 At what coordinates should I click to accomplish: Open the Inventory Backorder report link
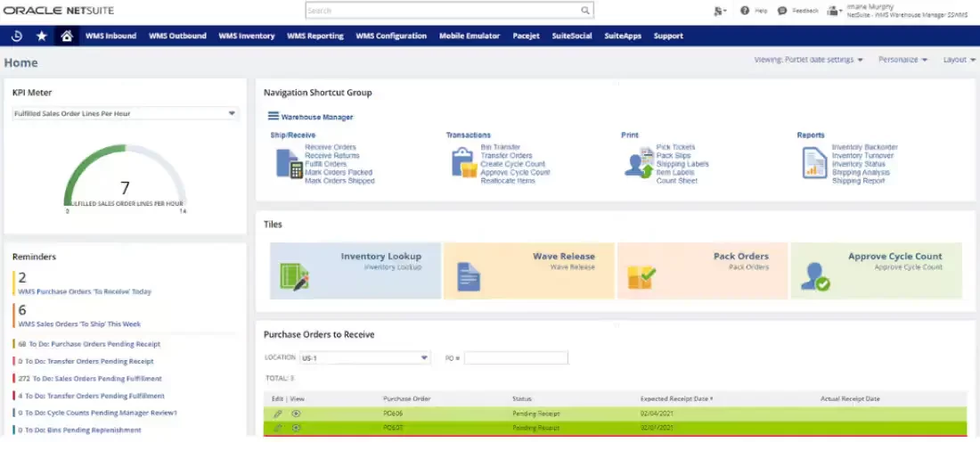click(x=864, y=147)
